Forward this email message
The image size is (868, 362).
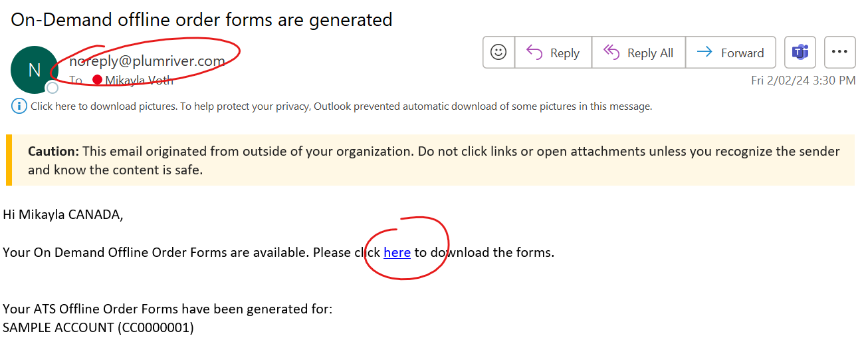[x=730, y=53]
